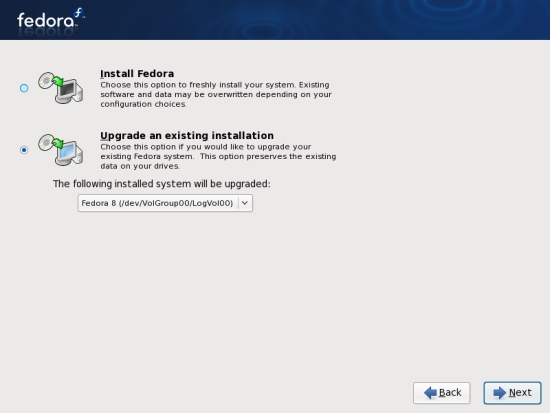
Task: Click the 'Choose this option if you would like to upgrade' description
Action: tap(218, 156)
